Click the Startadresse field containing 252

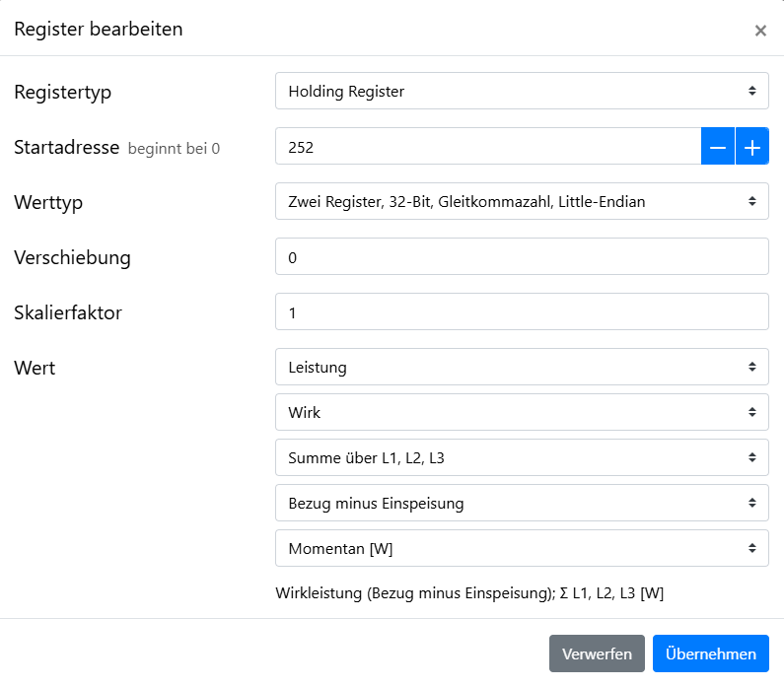pos(487,147)
